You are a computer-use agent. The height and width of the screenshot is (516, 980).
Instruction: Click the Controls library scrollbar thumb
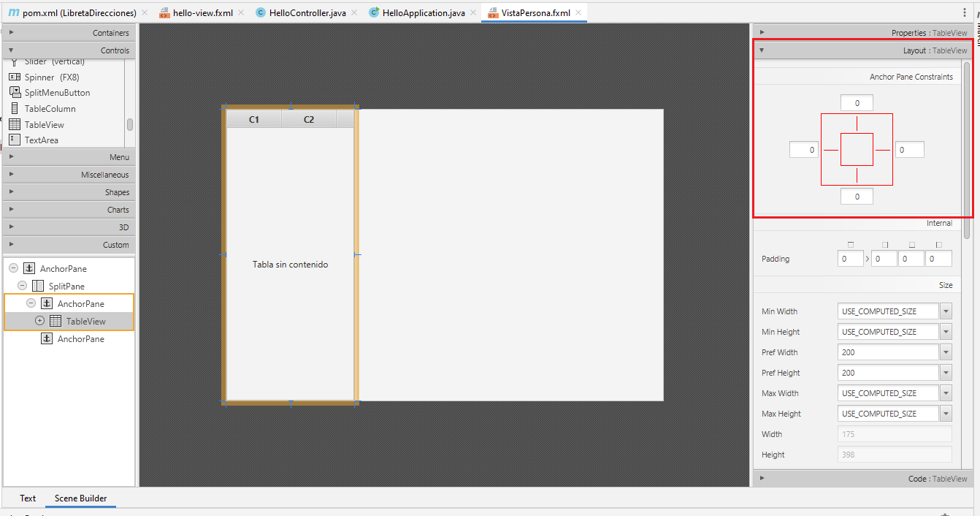point(130,125)
